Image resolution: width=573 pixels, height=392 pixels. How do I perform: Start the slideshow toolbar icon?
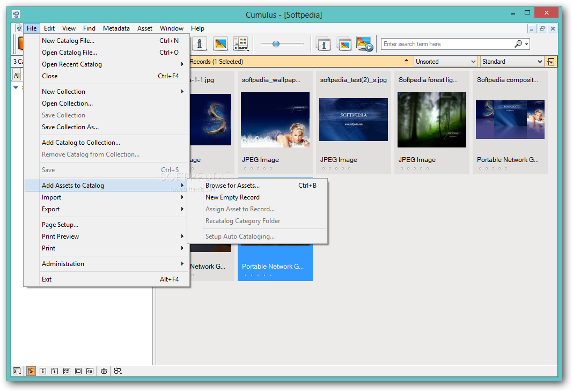(365, 44)
